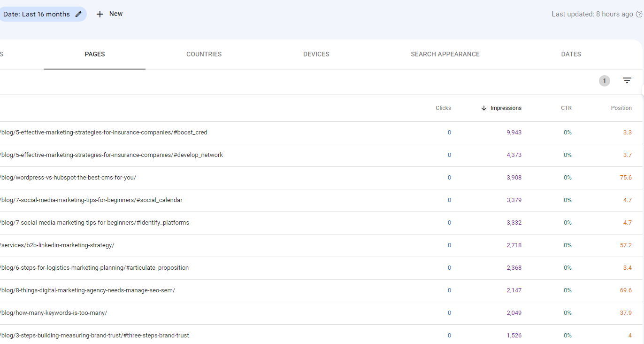Click the 69.6 position value
This screenshot has width=644, height=344.
[x=626, y=290]
